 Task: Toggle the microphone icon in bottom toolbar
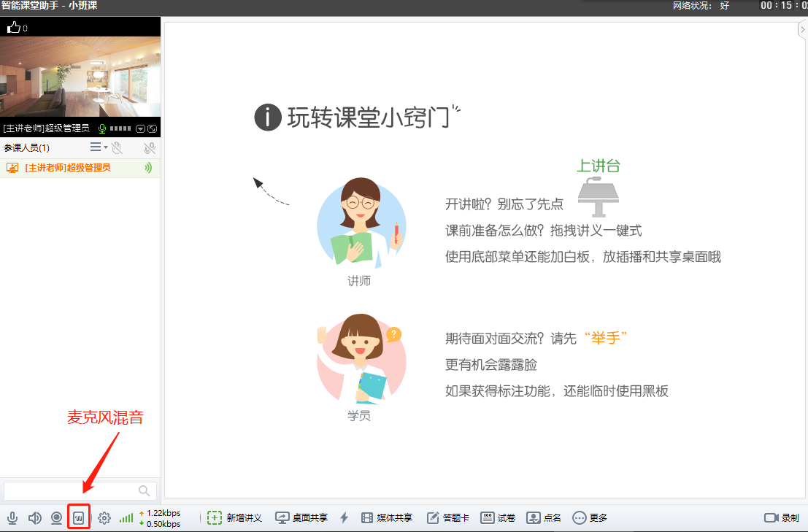tap(12, 518)
